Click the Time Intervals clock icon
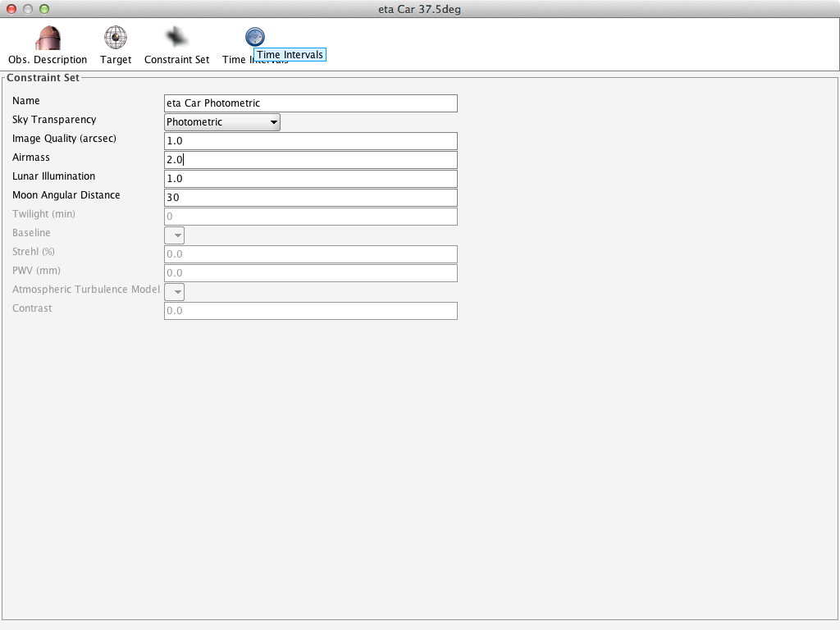This screenshot has height=630, width=840. pyautogui.click(x=255, y=37)
